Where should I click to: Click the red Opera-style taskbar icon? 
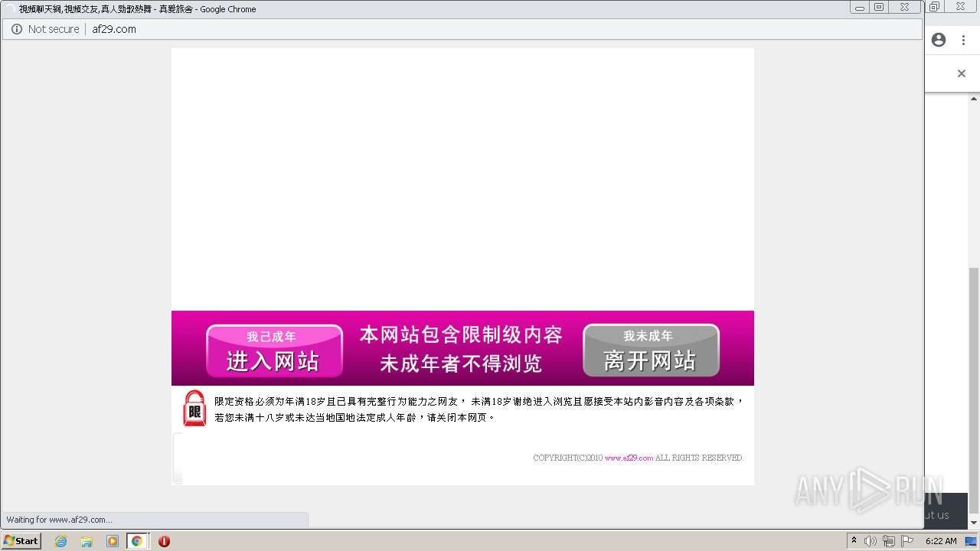[x=164, y=541]
